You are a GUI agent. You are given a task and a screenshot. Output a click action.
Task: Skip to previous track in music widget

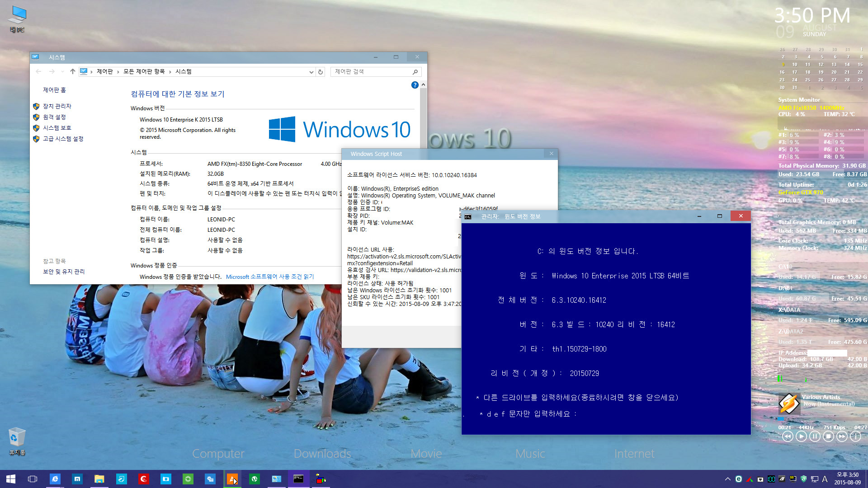coord(788,436)
